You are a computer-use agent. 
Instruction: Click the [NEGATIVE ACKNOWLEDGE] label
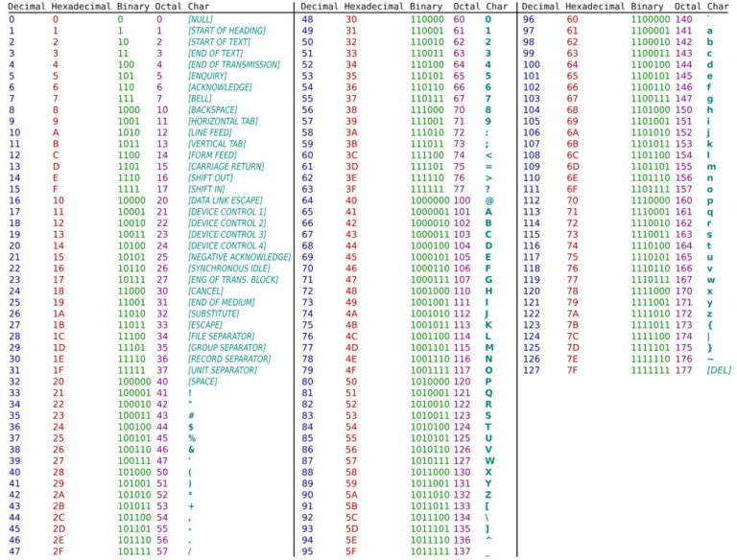tap(239, 257)
